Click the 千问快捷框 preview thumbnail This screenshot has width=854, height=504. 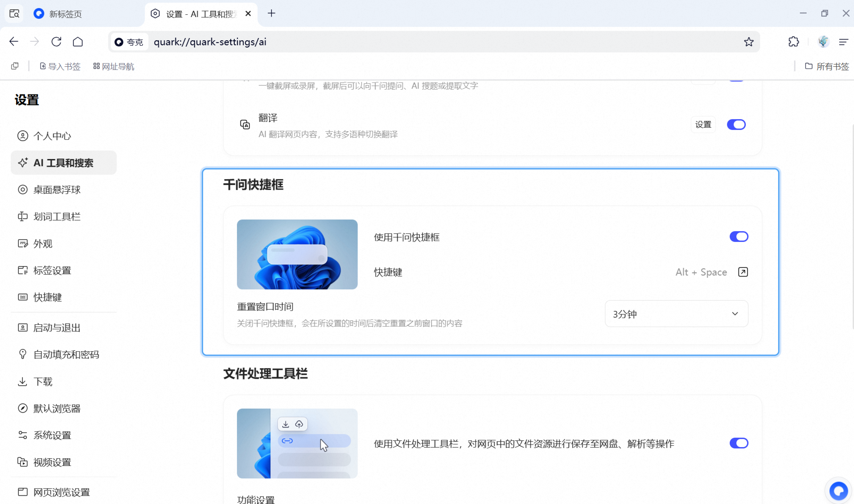pyautogui.click(x=297, y=254)
